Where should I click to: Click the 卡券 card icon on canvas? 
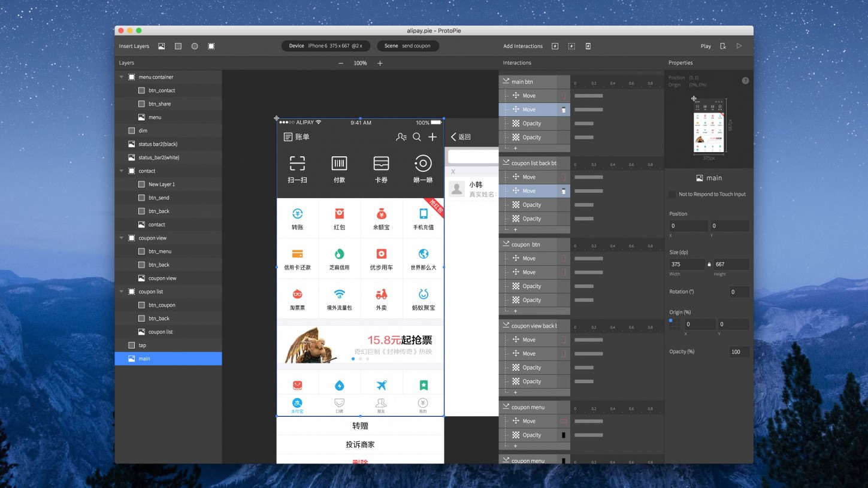381,163
